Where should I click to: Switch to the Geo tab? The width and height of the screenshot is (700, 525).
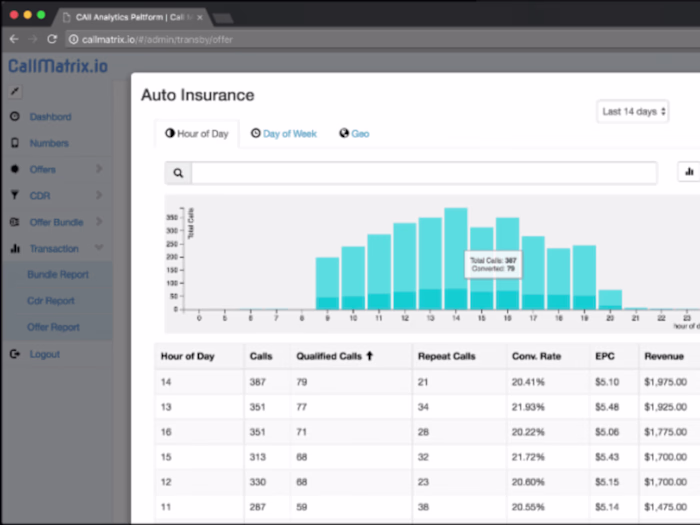click(354, 133)
